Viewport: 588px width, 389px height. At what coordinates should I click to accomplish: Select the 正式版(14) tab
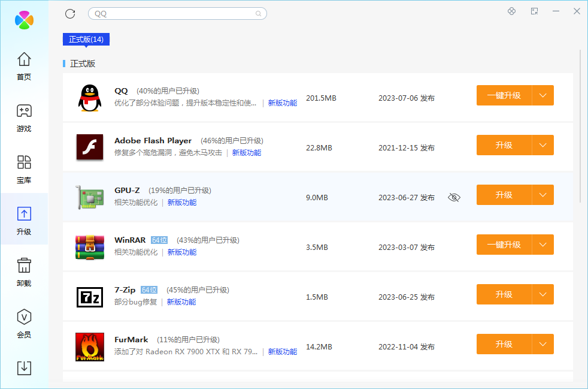point(86,40)
